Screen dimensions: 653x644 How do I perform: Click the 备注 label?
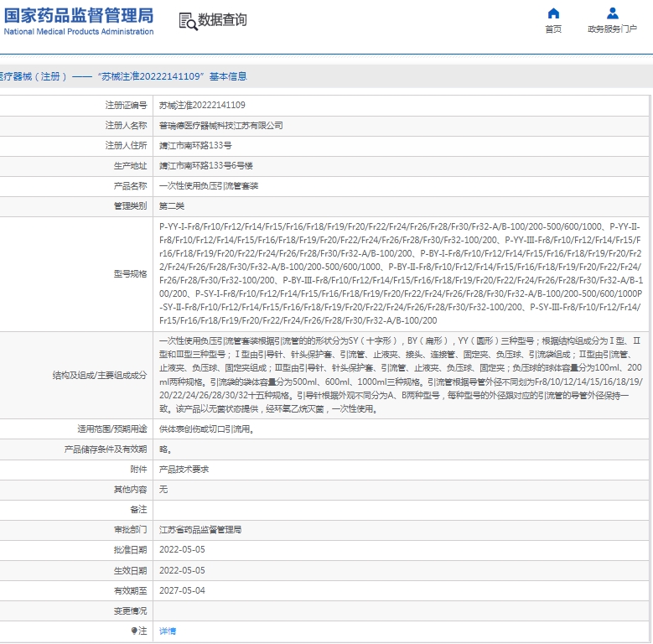[x=138, y=510]
